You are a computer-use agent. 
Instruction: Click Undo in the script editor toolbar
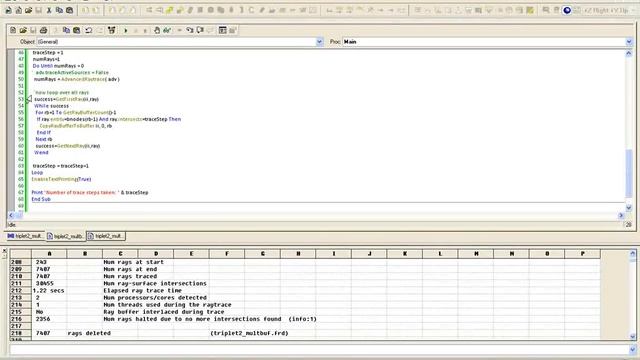click(89, 31)
